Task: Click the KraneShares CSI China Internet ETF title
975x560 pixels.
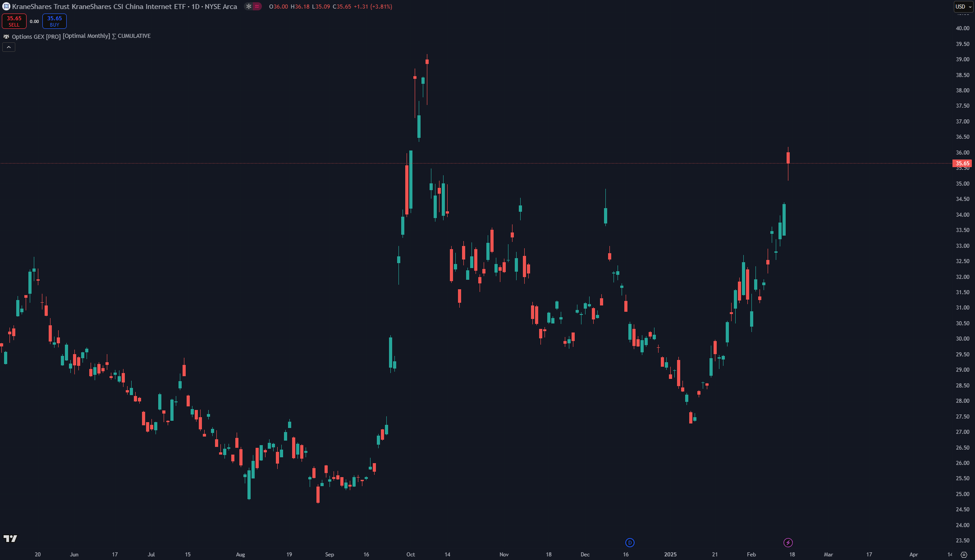Action: coord(124,6)
